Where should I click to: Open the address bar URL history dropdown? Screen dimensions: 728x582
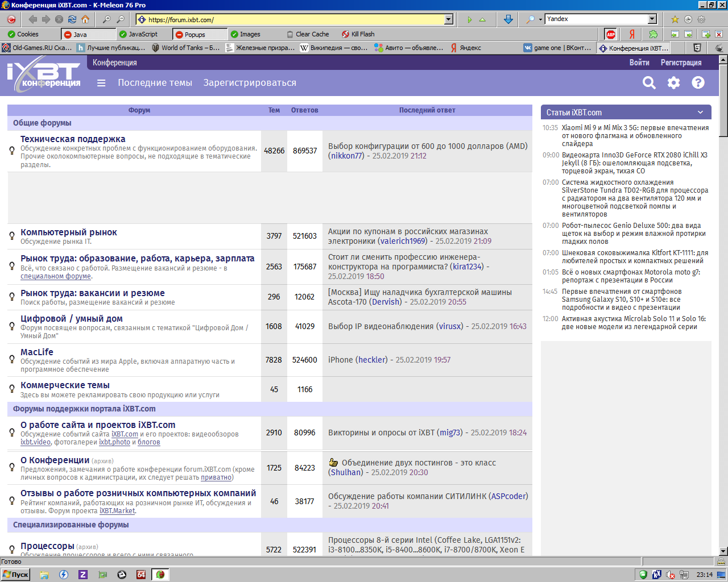[x=449, y=19]
